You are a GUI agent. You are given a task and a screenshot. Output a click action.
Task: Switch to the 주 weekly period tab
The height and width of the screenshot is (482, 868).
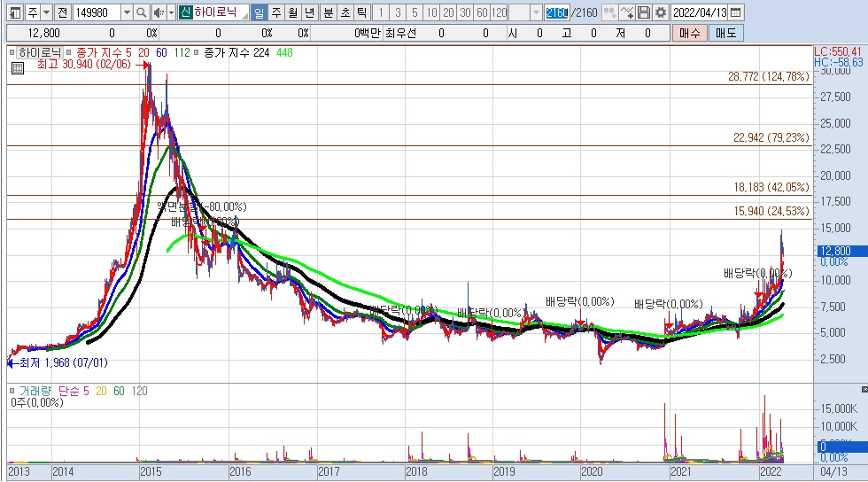[275, 12]
